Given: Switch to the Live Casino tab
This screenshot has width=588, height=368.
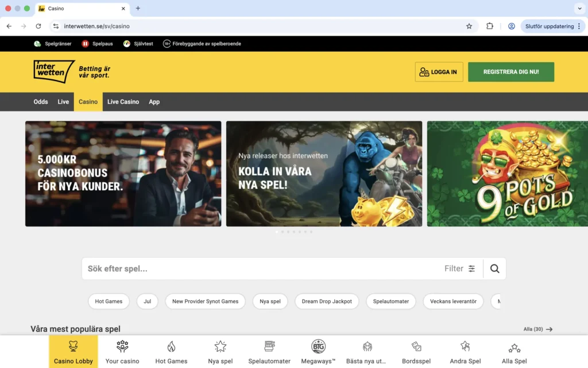Looking at the screenshot, I should (123, 102).
